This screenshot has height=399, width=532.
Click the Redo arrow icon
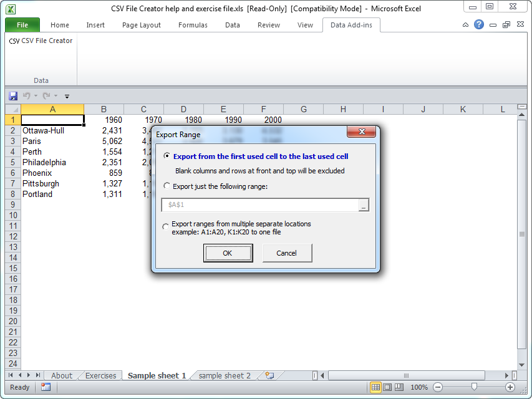click(47, 96)
